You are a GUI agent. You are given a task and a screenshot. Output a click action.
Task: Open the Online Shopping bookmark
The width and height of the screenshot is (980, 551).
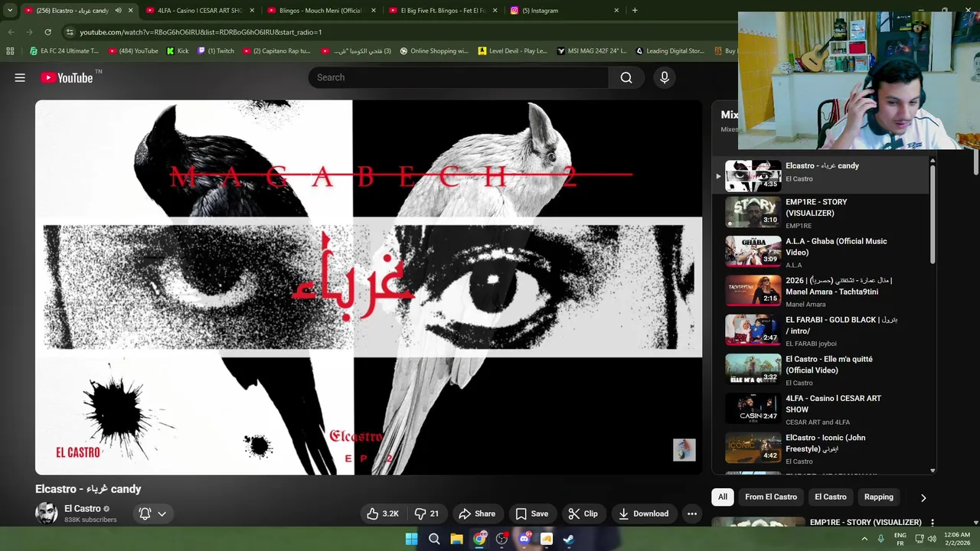pos(433,51)
